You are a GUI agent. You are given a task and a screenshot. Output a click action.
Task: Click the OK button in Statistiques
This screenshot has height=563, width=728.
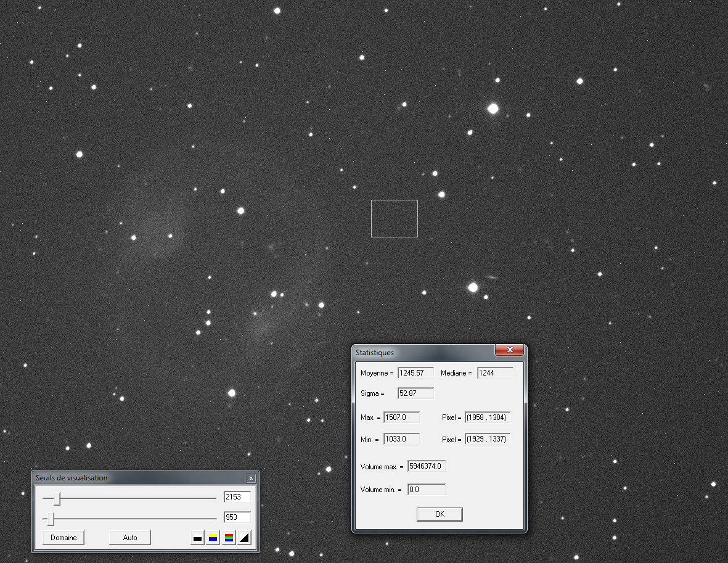[x=440, y=514]
